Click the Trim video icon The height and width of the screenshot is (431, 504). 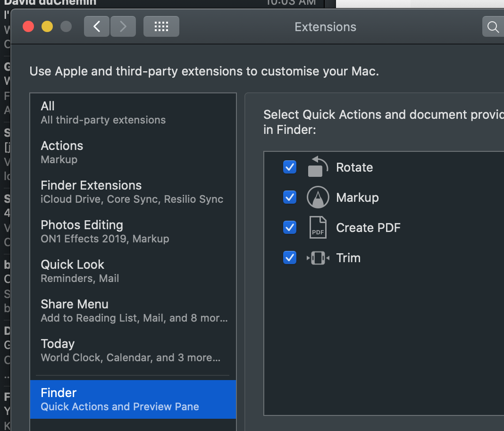(318, 258)
